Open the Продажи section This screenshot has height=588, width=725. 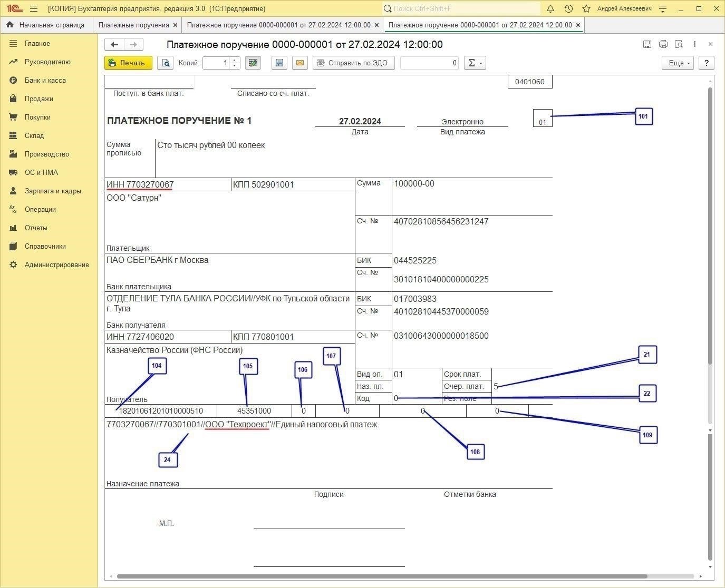click(x=38, y=99)
